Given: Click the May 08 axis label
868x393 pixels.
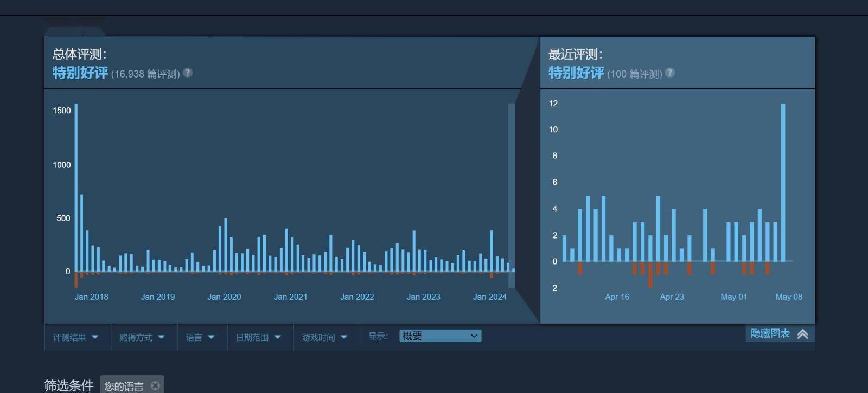Looking at the screenshot, I should coord(789,297).
